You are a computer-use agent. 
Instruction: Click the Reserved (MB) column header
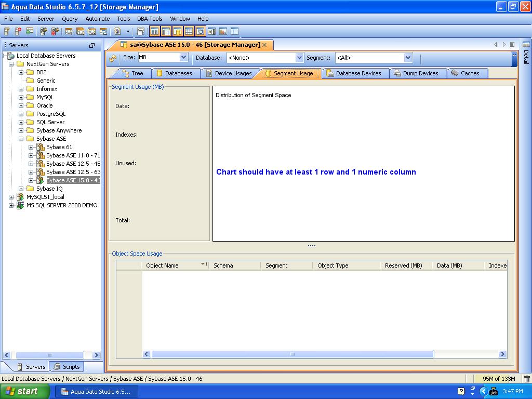tap(406, 265)
